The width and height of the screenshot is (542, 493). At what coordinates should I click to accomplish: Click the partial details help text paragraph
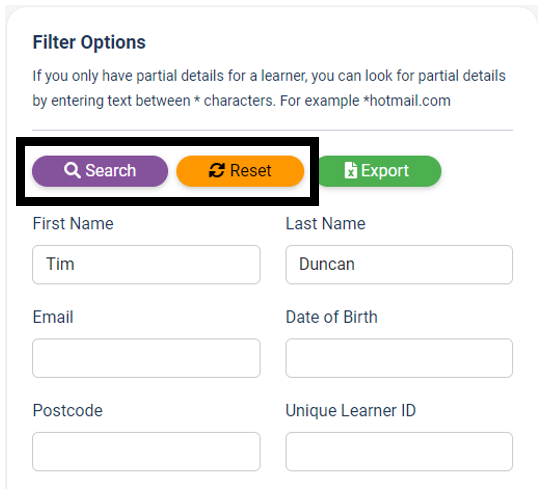tap(269, 88)
